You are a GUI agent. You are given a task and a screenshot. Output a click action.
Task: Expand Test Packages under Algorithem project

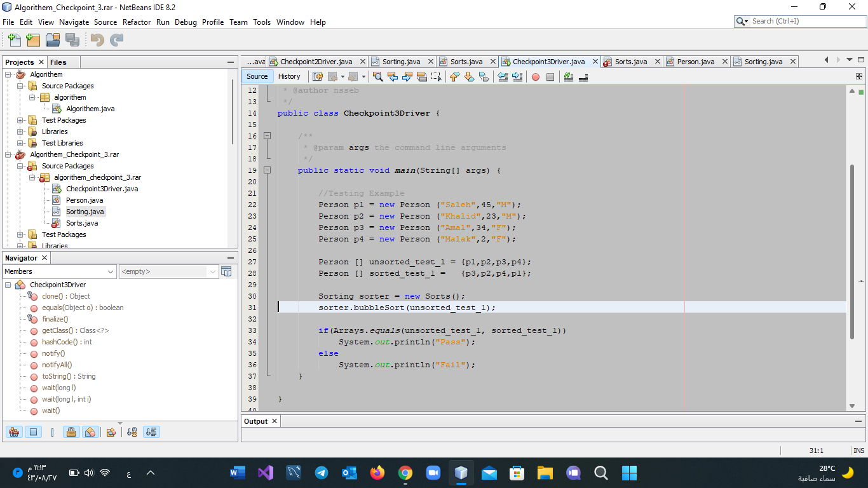pyautogui.click(x=20, y=120)
